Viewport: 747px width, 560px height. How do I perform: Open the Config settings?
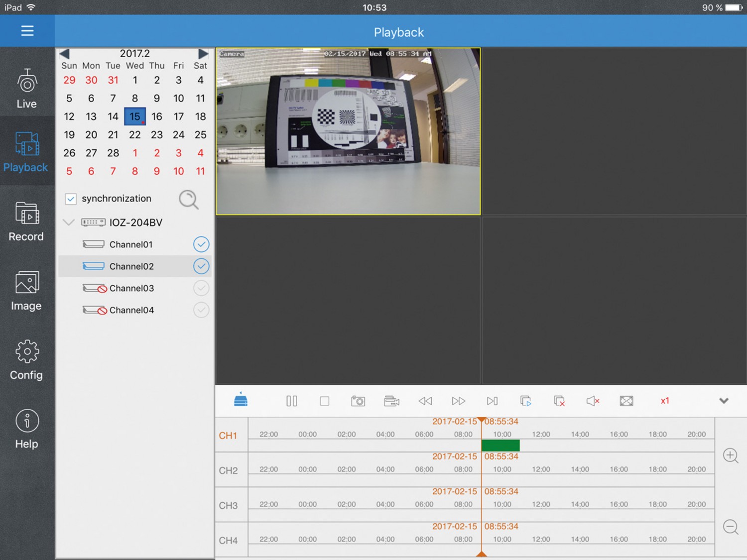tap(26, 360)
